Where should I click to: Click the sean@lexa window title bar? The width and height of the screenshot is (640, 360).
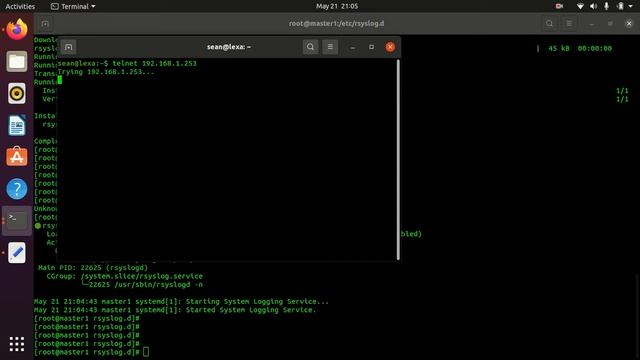pos(229,47)
